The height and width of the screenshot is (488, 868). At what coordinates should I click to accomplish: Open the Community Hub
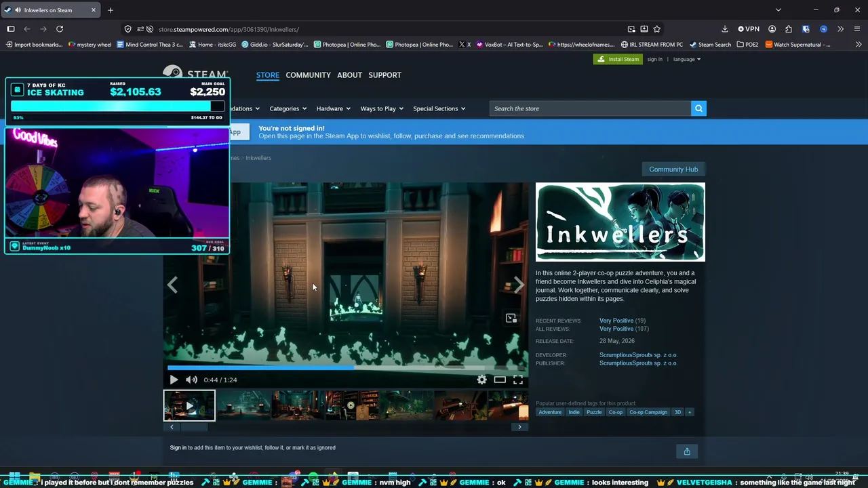click(673, 169)
